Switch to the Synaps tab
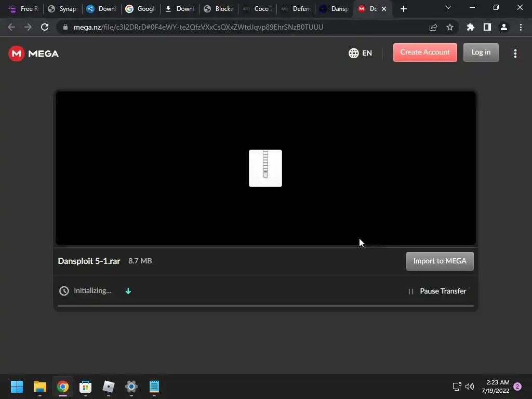The height and width of the screenshot is (399, 532). [x=63, y=9]
